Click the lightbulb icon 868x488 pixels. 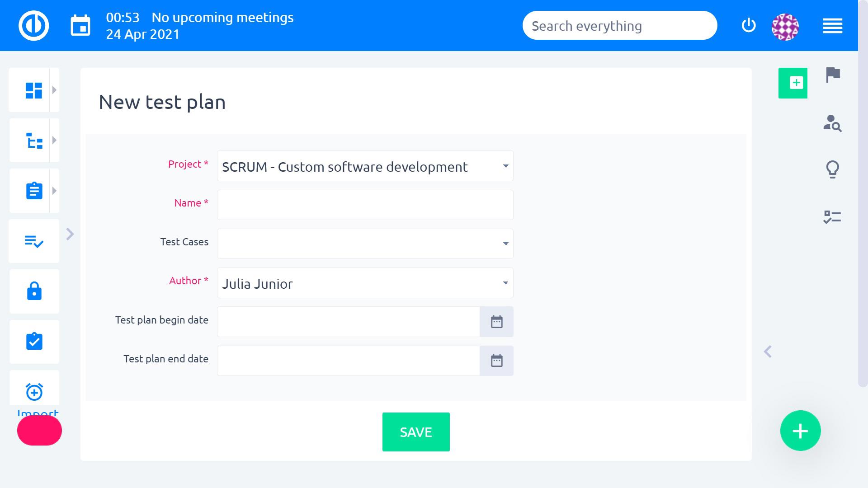coord(832,169)
